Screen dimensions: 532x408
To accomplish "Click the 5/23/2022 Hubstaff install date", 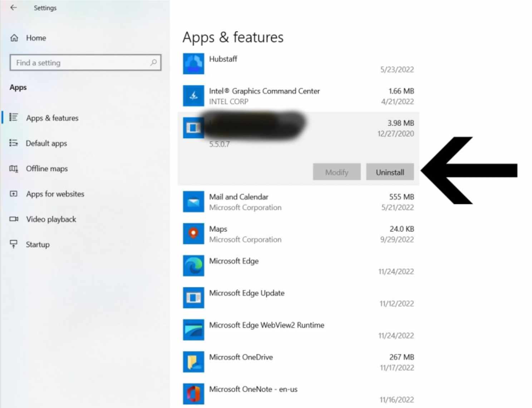I will click(397, 70).
